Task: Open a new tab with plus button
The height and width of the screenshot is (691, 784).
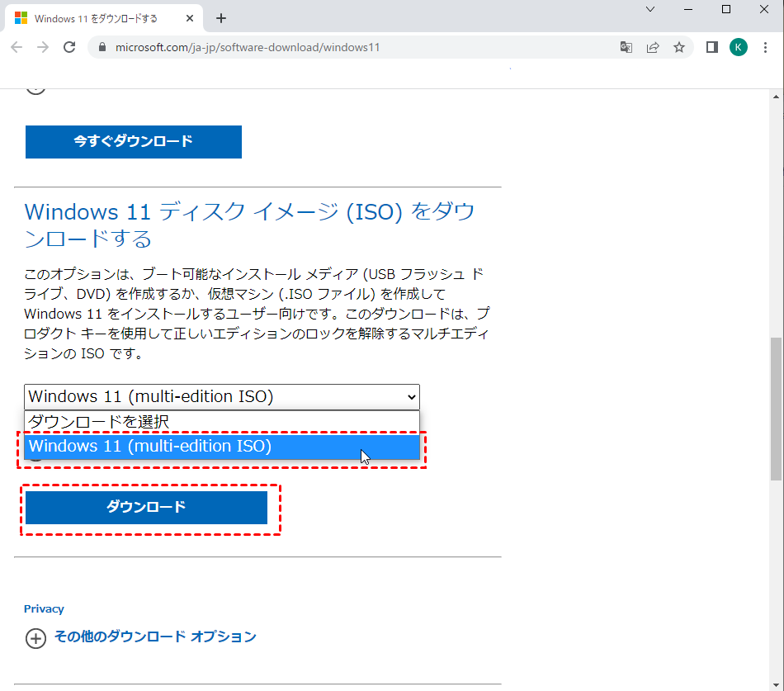Action: 221,18
